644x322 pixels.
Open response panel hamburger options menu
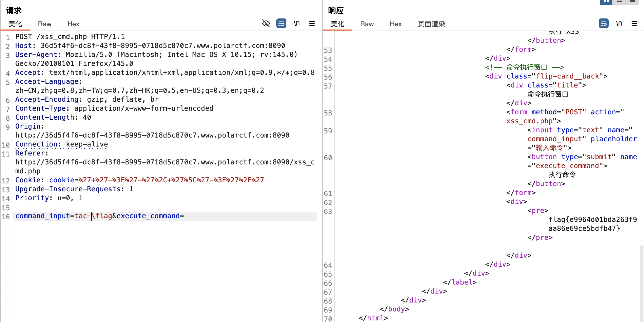coord(634,23)
